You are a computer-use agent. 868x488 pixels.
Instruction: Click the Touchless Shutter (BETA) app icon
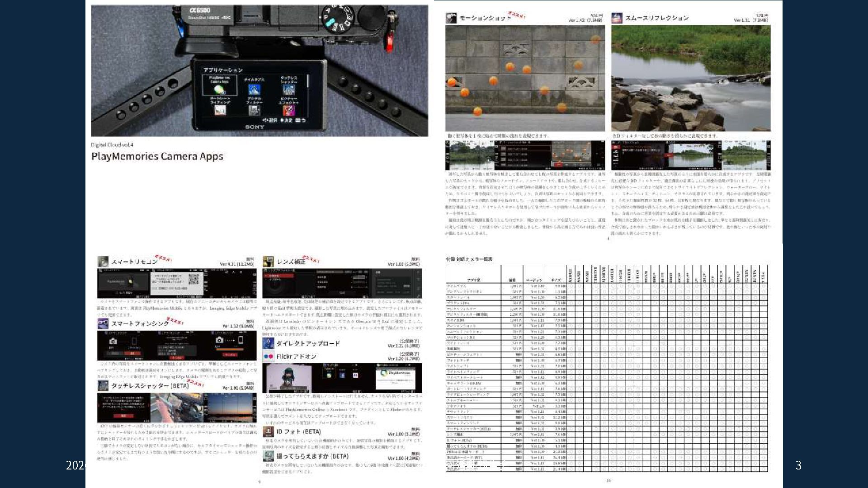point(103,385)
